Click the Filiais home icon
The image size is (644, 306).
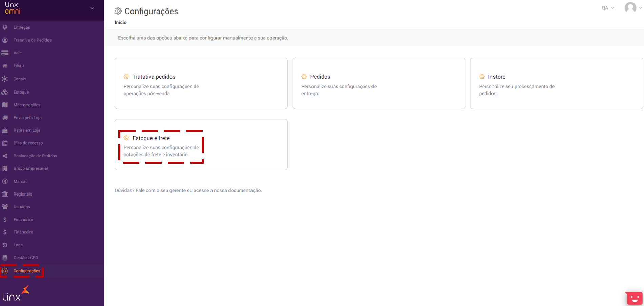(x=5, y=65)
